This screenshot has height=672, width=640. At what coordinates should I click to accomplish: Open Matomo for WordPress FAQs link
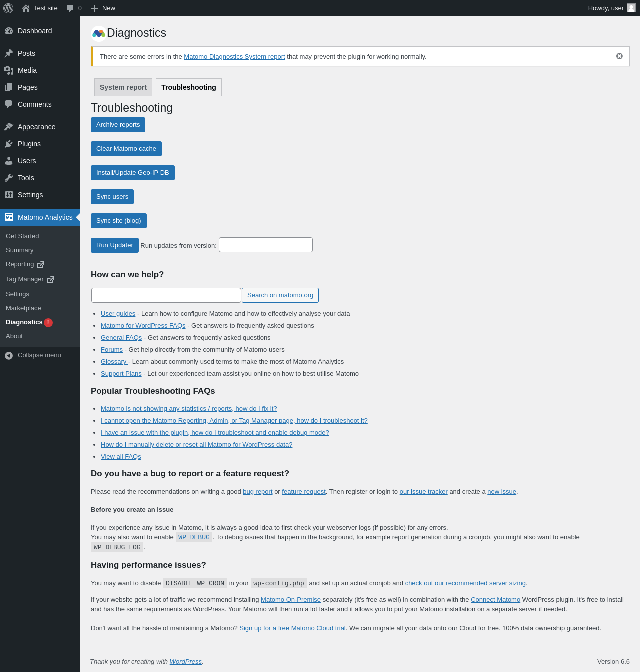(x=143, y=326)
